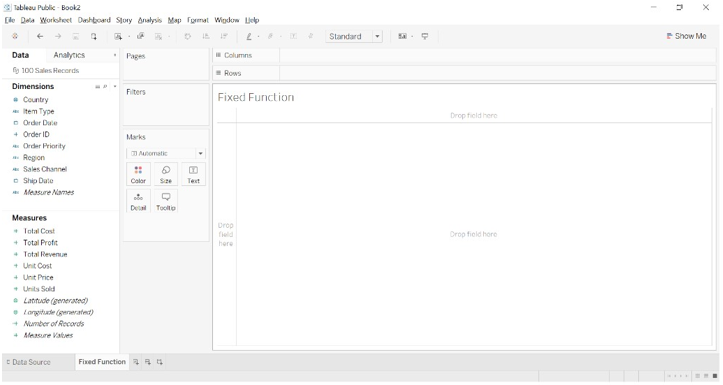Click the Detail card in Marks
Screen dimensions: 723x385
138,201
